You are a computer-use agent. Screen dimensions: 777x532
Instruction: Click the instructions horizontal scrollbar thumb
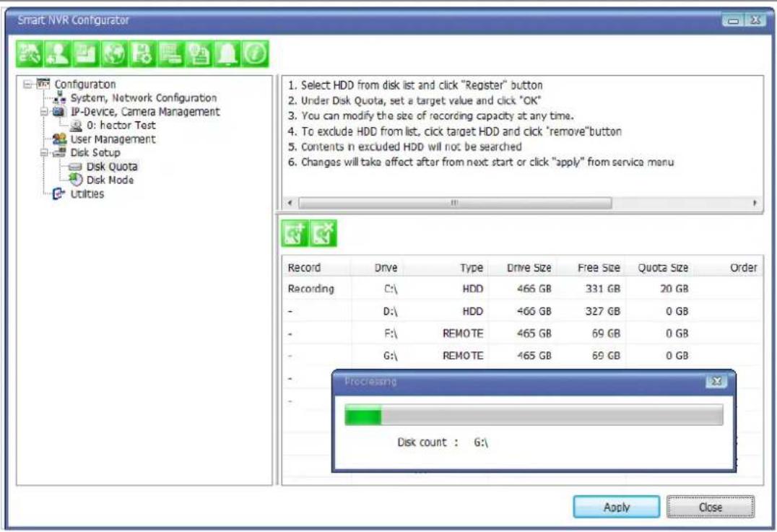click(455, 203)
